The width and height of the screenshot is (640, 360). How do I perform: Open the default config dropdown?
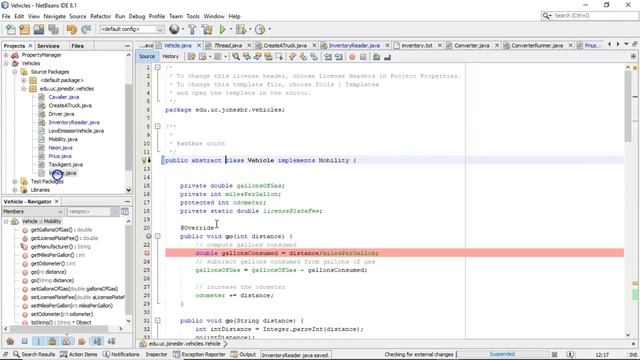(160, 29)
